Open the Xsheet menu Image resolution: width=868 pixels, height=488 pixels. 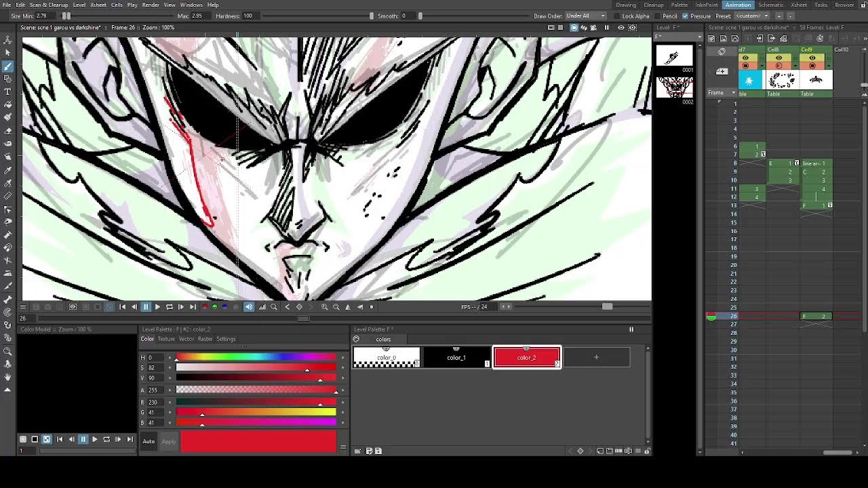pyautogui.click(x=98, y=5)
